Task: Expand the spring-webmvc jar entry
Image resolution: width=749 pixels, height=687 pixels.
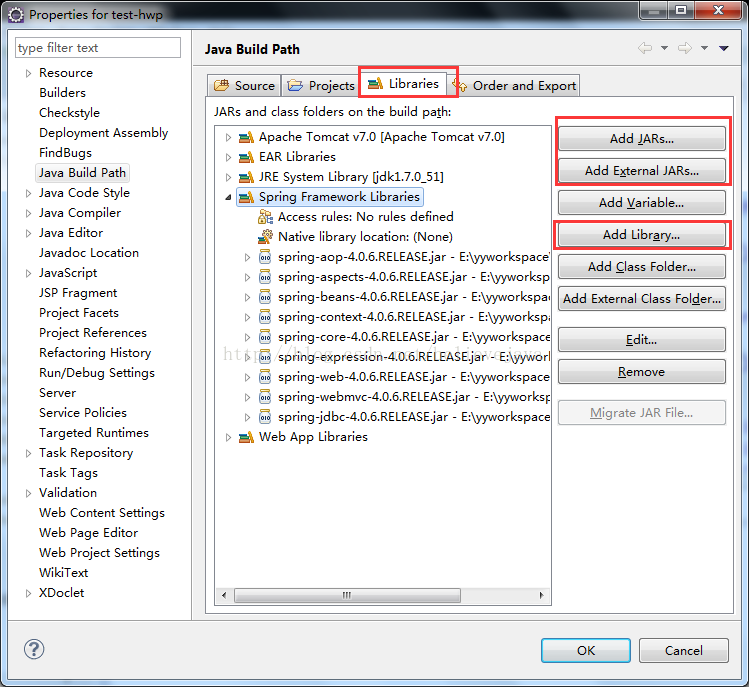Action: click(247, 397)
